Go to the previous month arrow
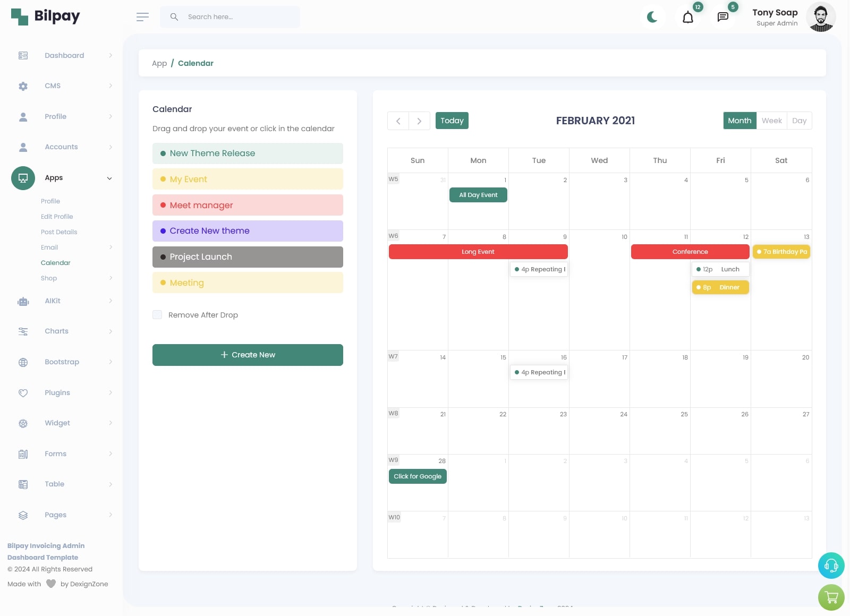 [x=398, y=121]
